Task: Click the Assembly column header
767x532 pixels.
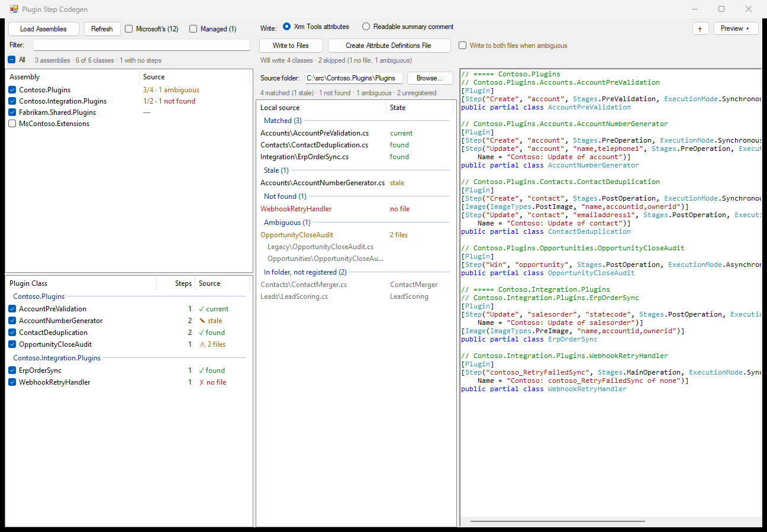Action: click(72, 77)
